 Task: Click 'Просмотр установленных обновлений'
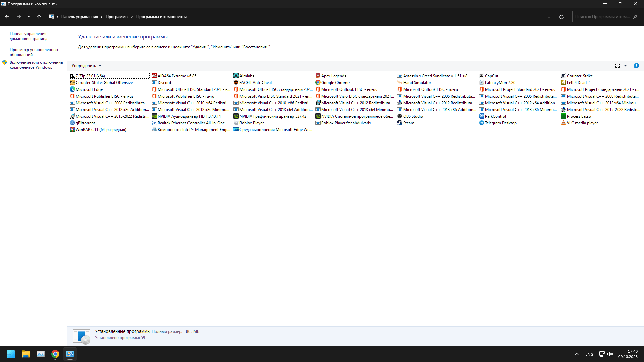(34, 52)
